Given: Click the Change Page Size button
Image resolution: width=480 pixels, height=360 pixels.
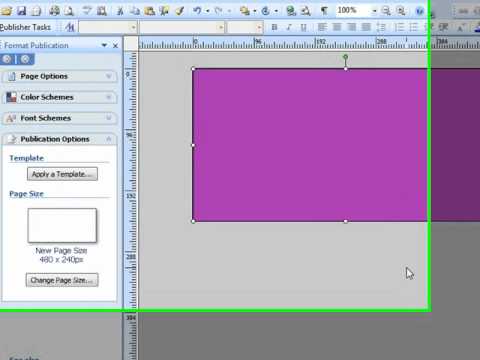Looking at the screenshot, I should point(62,280).
